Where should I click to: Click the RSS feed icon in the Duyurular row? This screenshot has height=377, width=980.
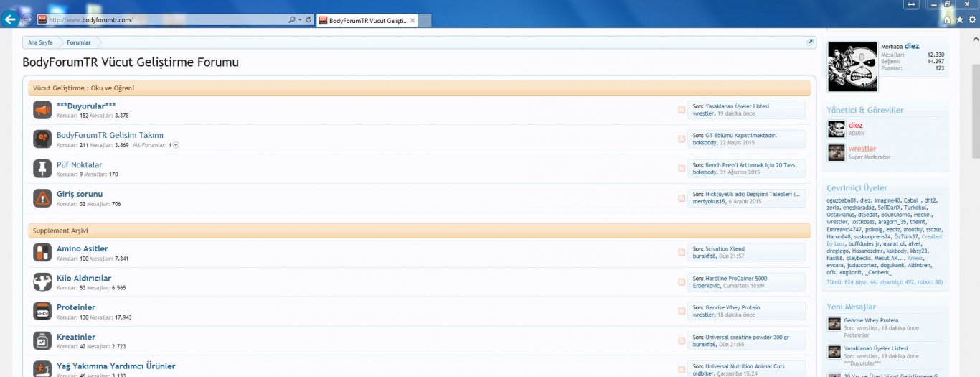tap(682, 110)
